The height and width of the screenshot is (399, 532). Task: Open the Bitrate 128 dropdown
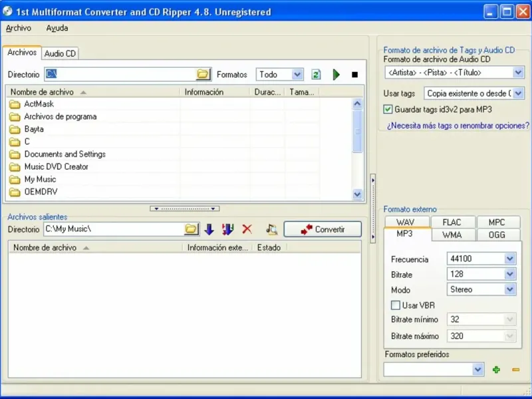click(x=509, y=274)
